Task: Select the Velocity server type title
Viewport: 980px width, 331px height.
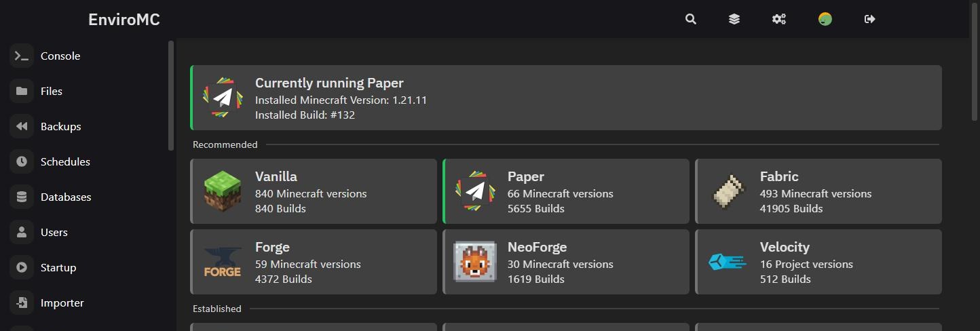Action: point(785,247)
